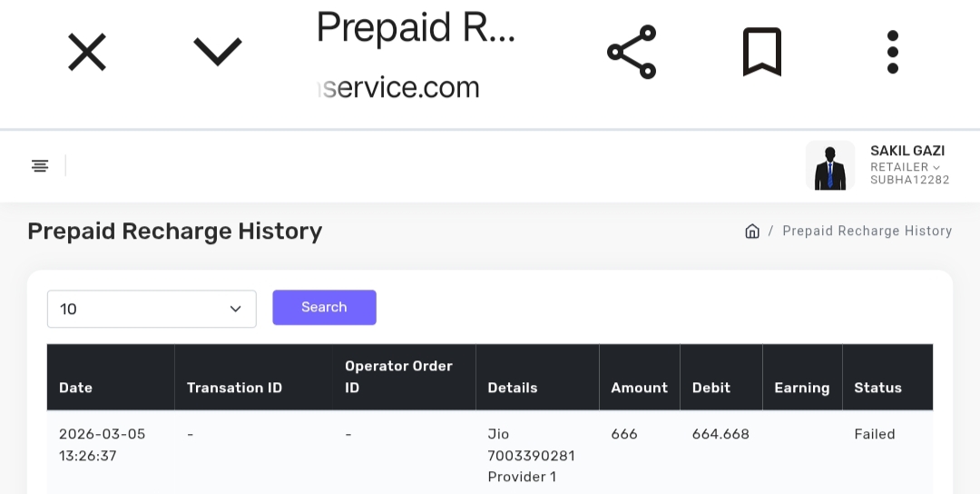Sort by the Date column header

(x=76, y=388)
